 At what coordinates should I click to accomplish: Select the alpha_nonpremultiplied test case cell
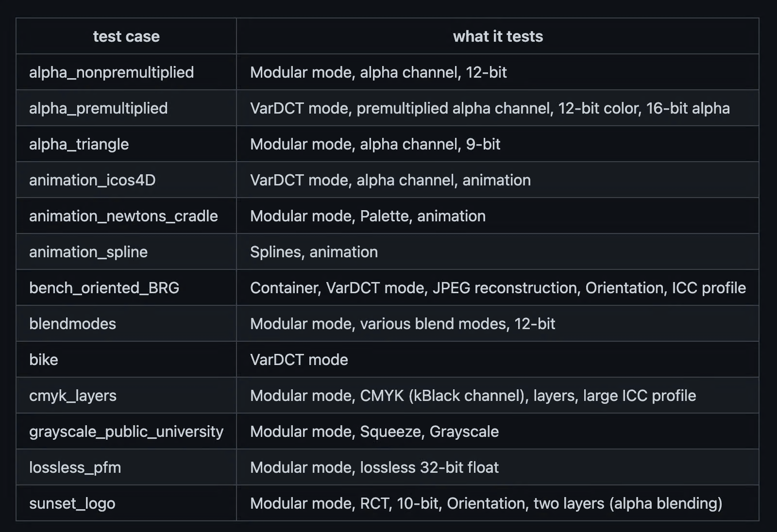pyautogui.click(x=126, y=72)
